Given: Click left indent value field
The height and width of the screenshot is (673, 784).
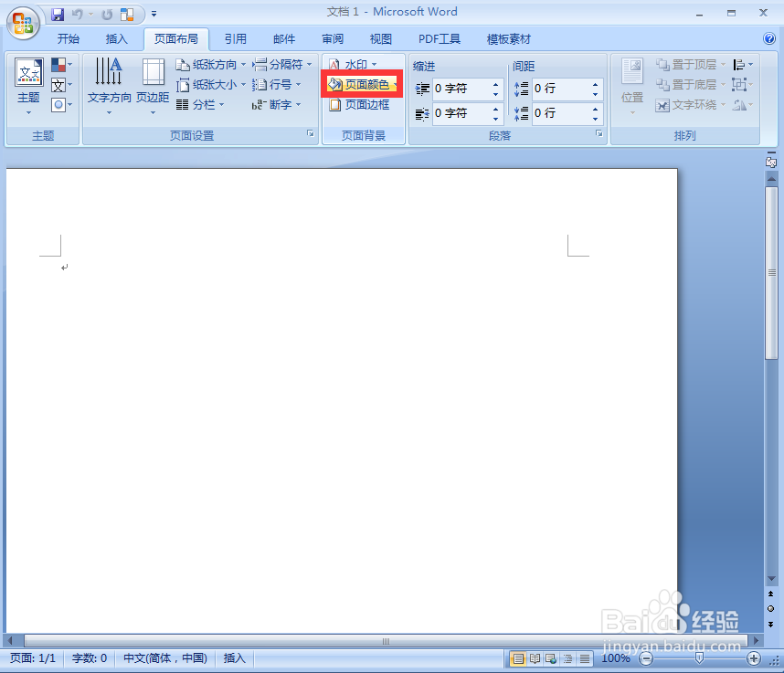Looking at the screenshot, I should (461, 89).
